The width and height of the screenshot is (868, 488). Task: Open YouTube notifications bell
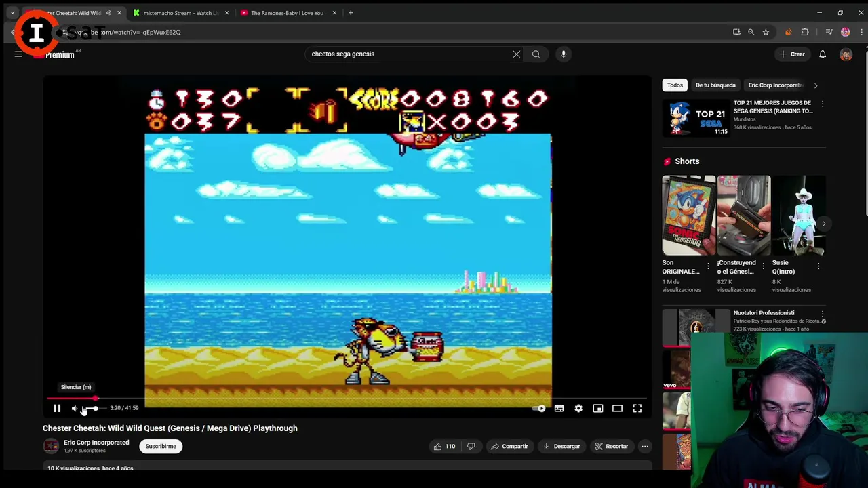pyautogui.click(x=823, y=54)
